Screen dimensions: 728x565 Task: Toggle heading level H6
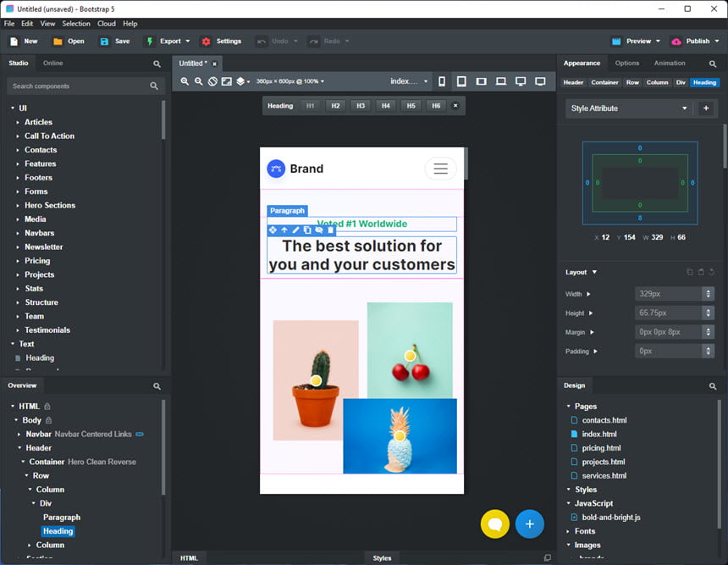click(x=436, y=106)
